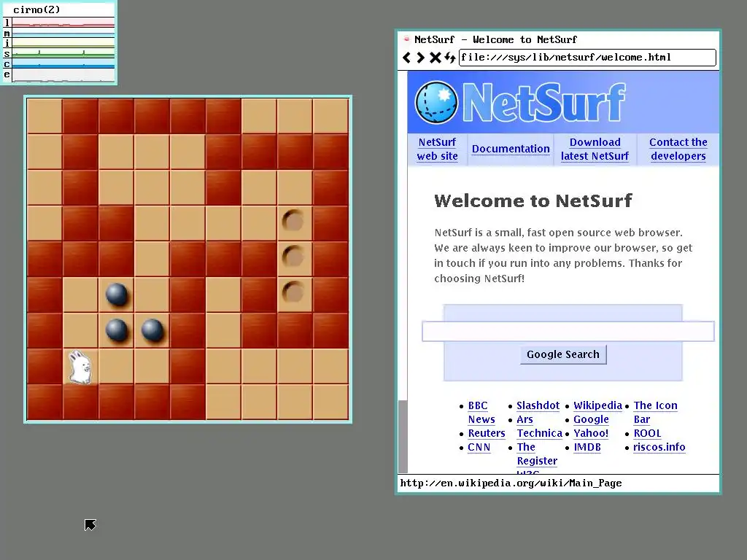Click the NetSurf globe logo image
The width and height of the screenshot is (747, 560).
click(436, 102)
